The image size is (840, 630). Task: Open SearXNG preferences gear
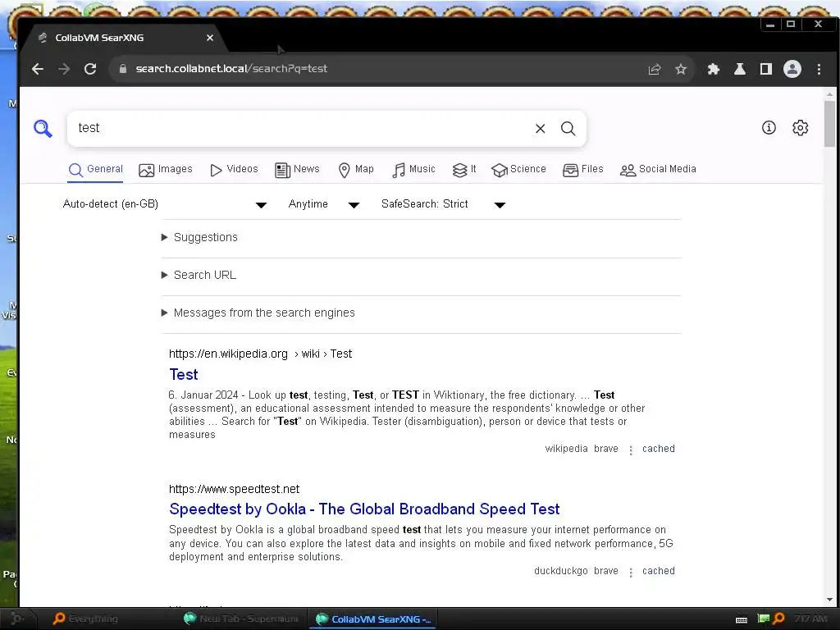coord(801,127)
